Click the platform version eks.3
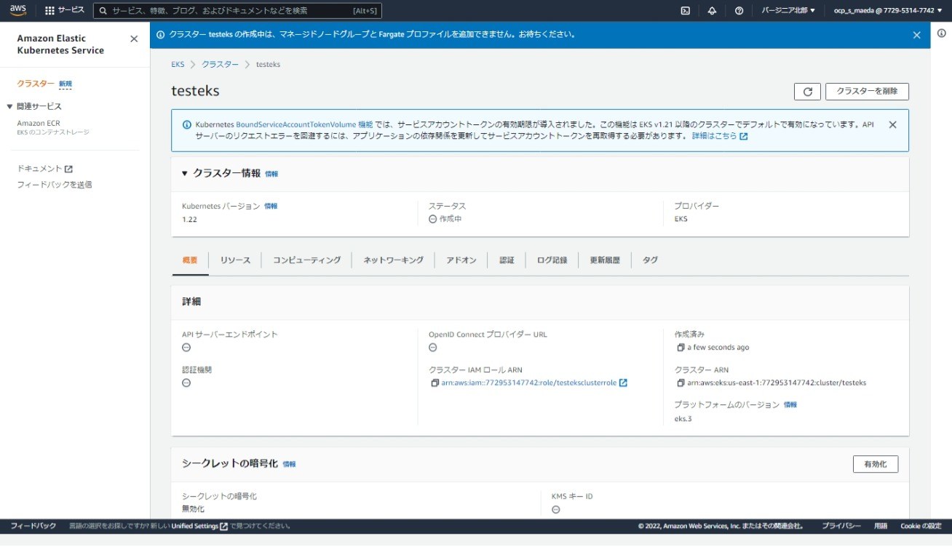This screenshot has height=560, width=952. tap(683, 418)
